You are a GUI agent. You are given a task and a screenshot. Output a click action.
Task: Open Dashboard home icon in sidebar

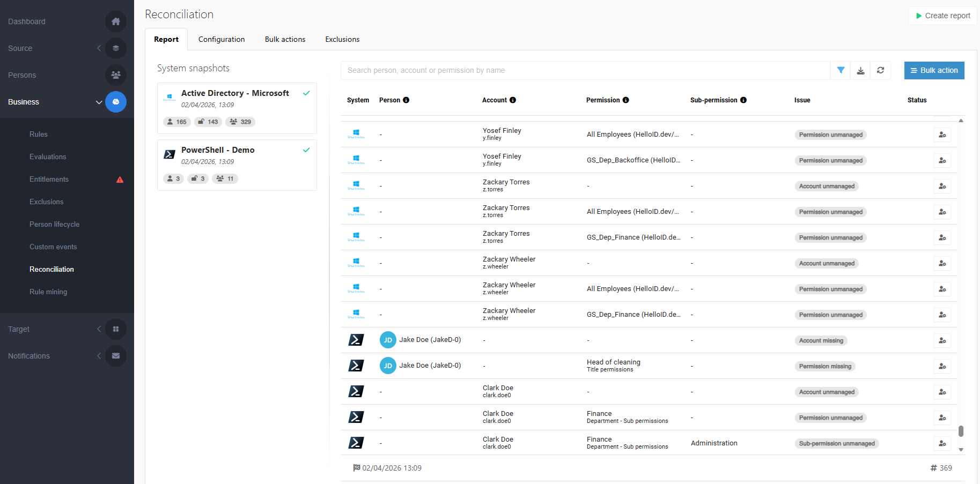click(115, 21)
